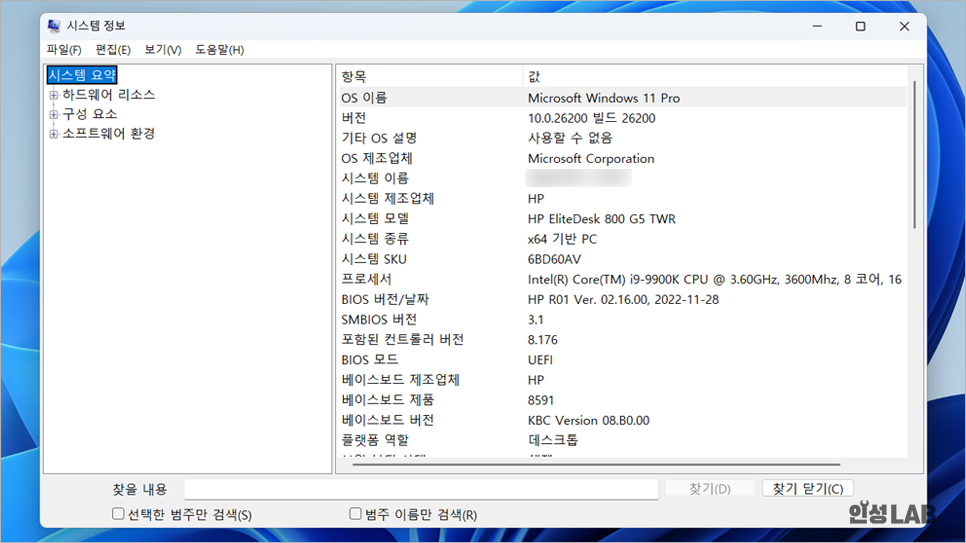This screenshot has width=966, height=543.
Task: Click the 찾기(D) button
Action: tap(710, 489)
